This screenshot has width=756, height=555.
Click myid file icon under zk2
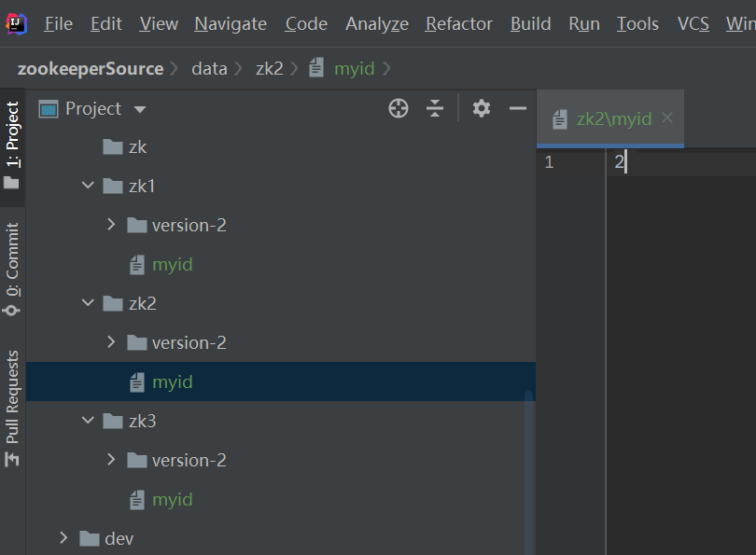(137, 382)
